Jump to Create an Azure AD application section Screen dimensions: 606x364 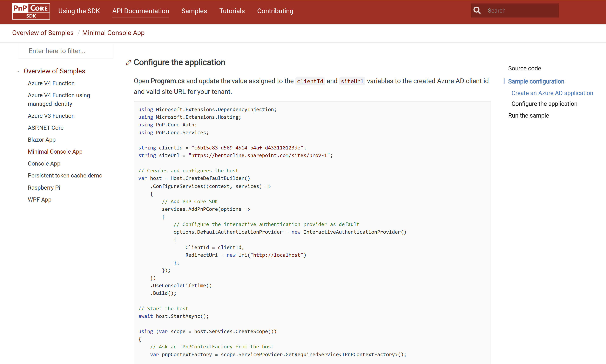pyautogui.click(x=552, y=93)
